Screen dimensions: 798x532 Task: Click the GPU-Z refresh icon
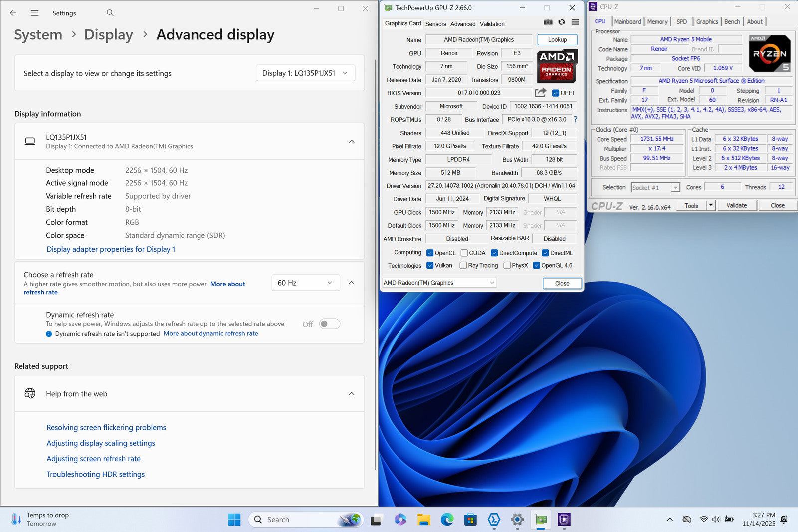tap(562, 22)
